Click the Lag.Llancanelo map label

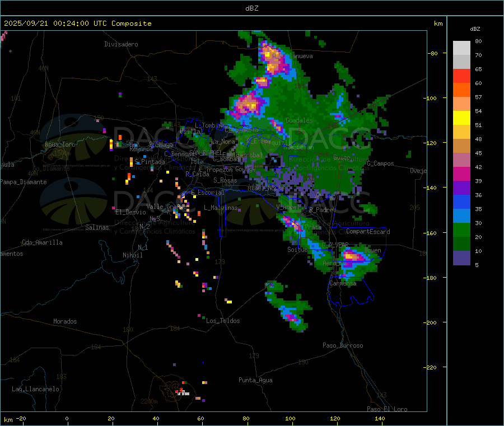pyautogui.click(x=35, y=390)
